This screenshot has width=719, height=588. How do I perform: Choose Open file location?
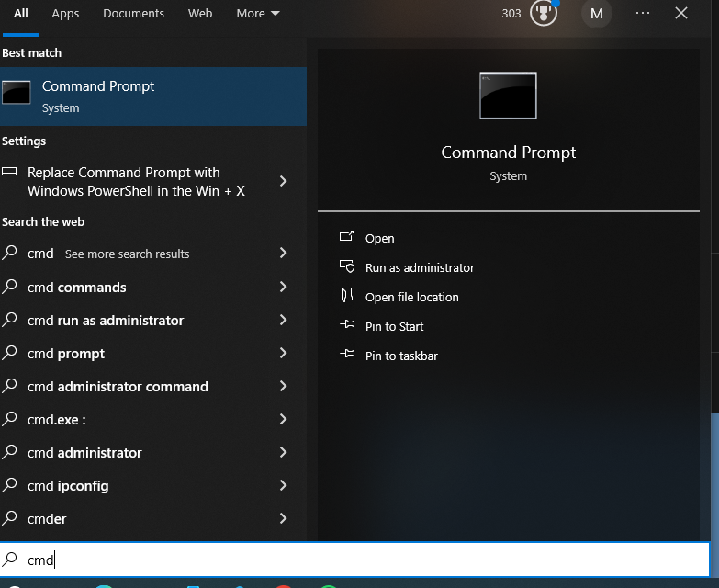(x=411, y=297)
